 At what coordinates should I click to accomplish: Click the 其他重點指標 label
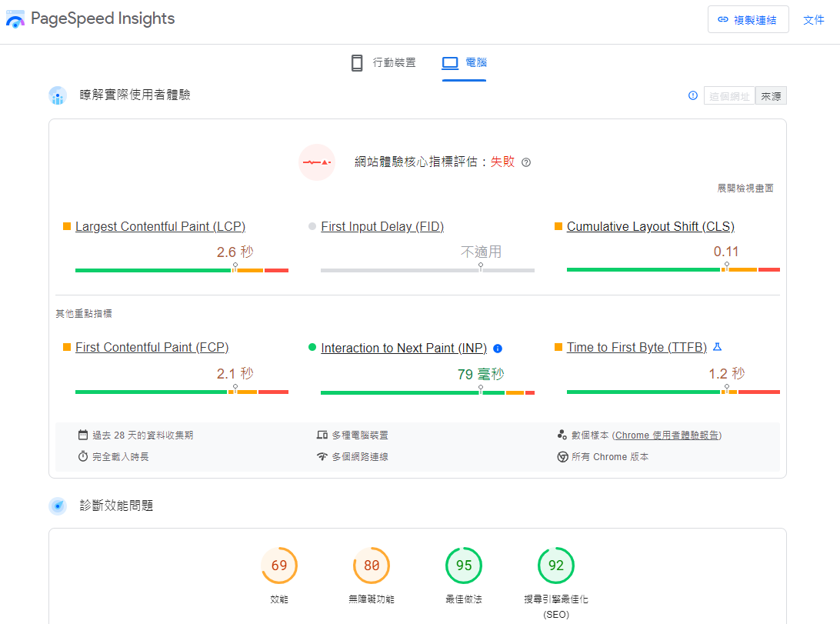84,313
